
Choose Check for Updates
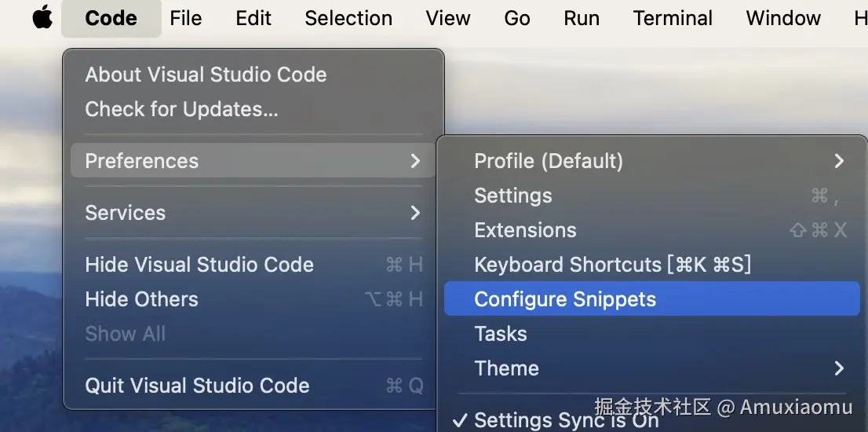181,109
